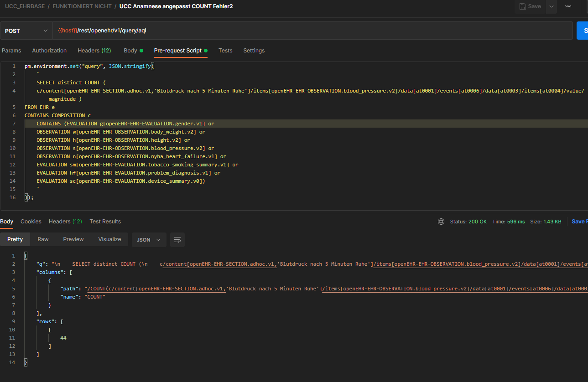Select the Cookies response tab
The width and height of the screenshot is (588, 382).
click(31, 222)
